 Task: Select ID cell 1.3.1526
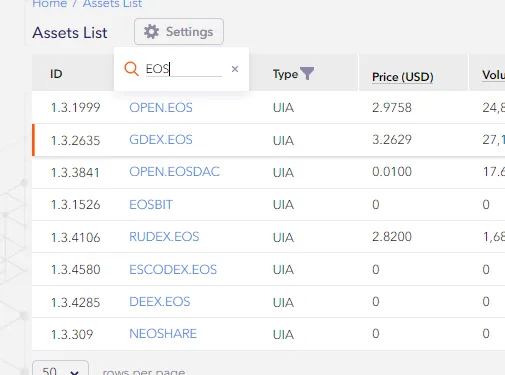pos(76,204)
